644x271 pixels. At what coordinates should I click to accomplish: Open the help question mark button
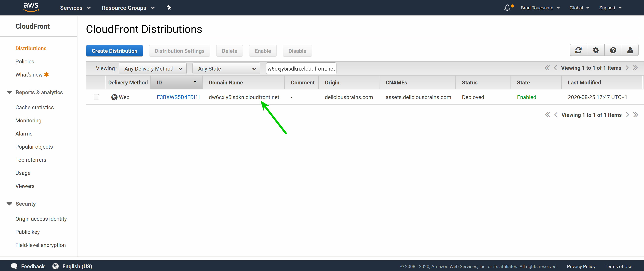pyautogui.click(x=613, y=50)
